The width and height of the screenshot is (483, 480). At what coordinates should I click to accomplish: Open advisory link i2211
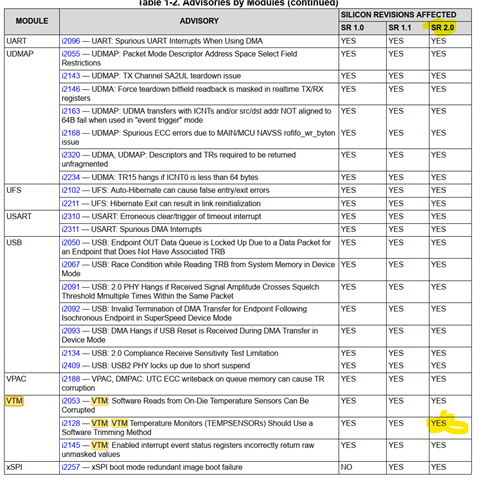point(70,204)
